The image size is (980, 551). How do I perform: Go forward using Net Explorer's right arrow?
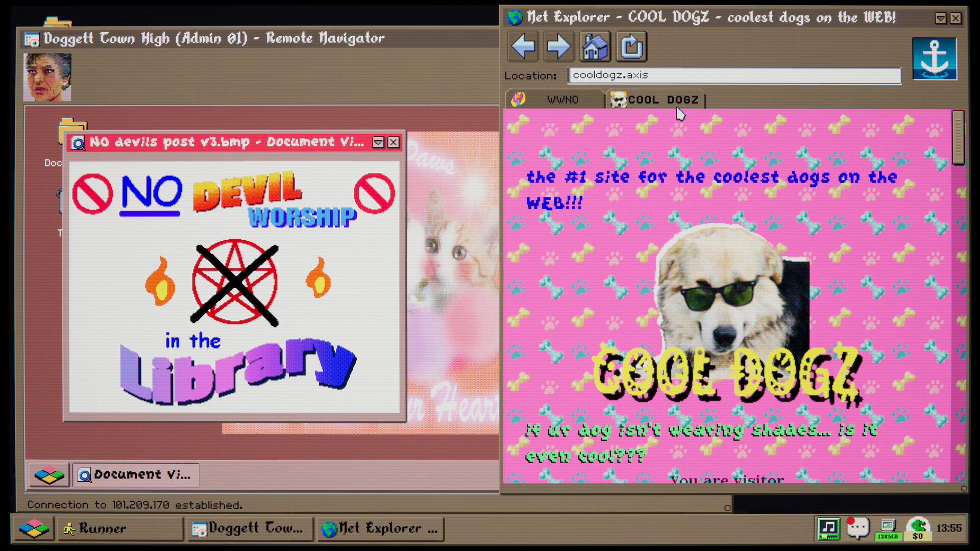559,47
